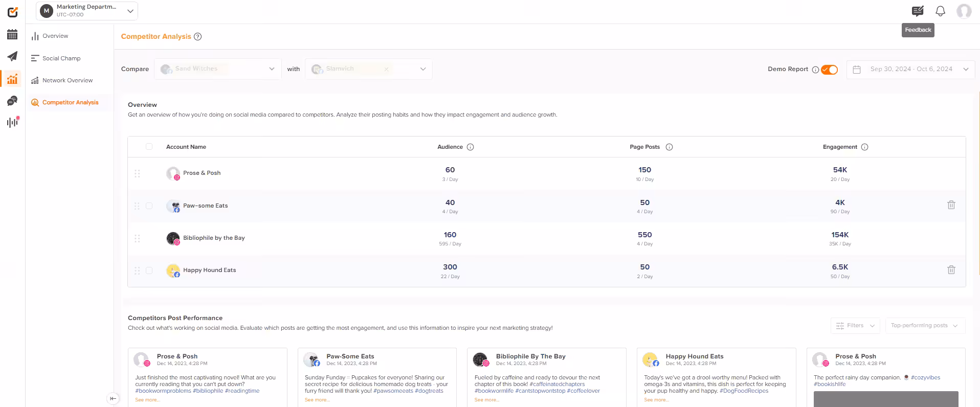Delete the Paw-some Eats row
Screen dimensions: 980x407
(951, 205)
